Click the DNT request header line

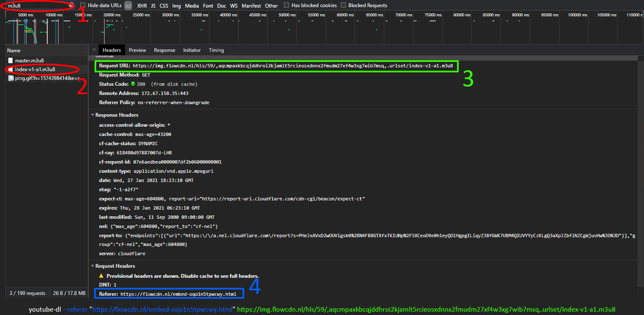coord(107,285)
